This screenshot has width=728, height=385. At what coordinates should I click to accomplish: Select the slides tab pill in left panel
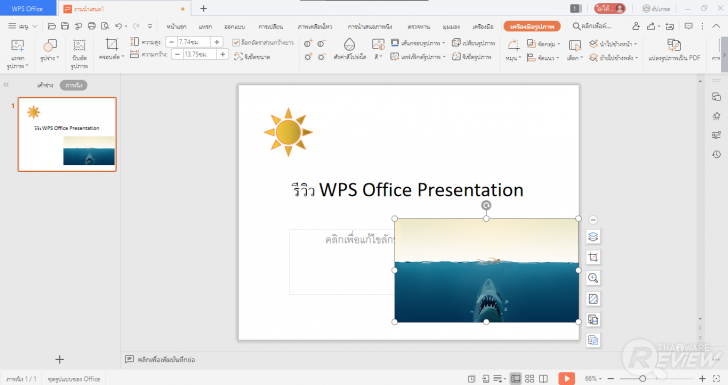(74, 85)
